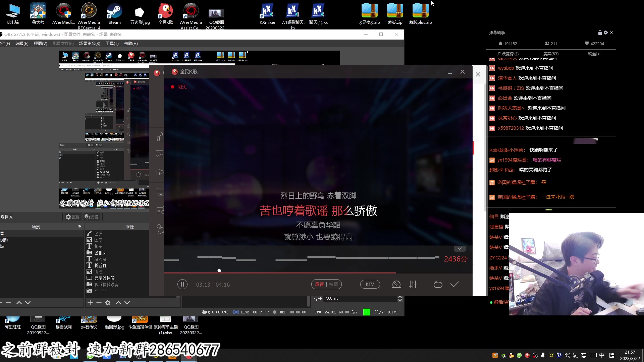Screen dimensions: 644x362
Task: Pop out the 场景 dock panel
Action: tap(80, 227)
